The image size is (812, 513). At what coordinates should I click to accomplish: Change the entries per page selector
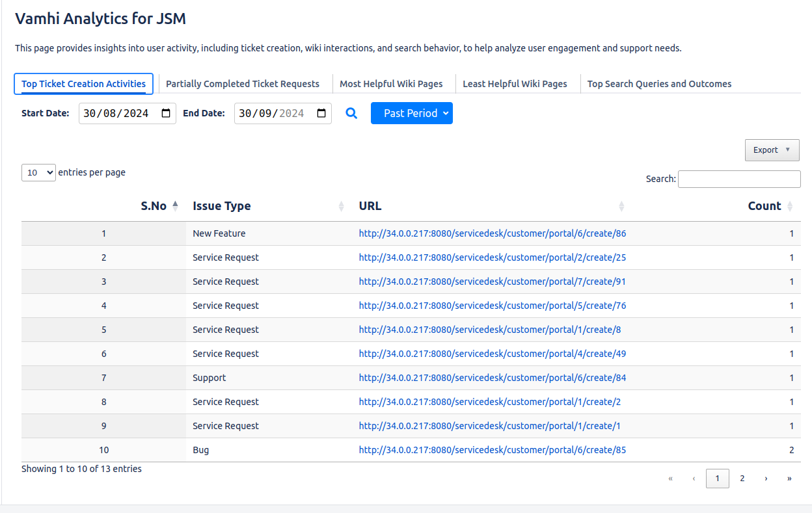coord(38,173)
